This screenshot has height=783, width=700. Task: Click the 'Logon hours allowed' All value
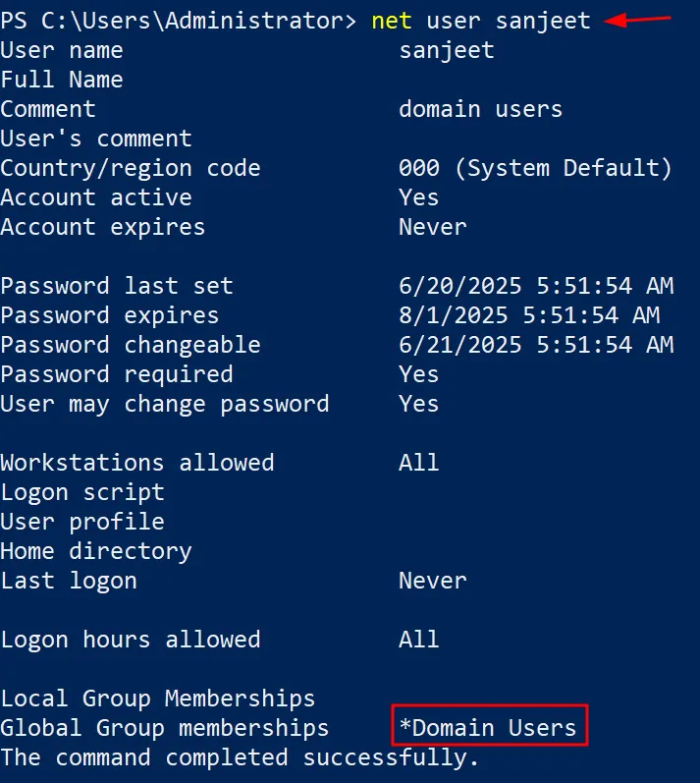pos(418,640)
